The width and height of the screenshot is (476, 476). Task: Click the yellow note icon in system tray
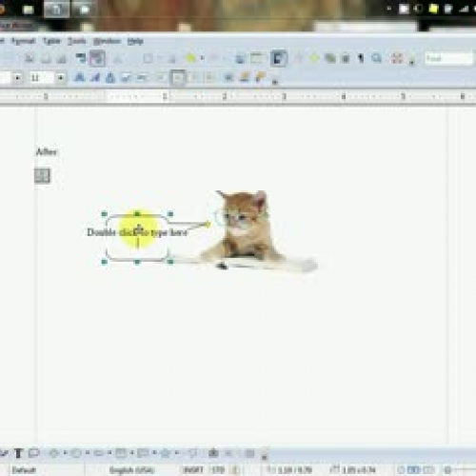433,9
